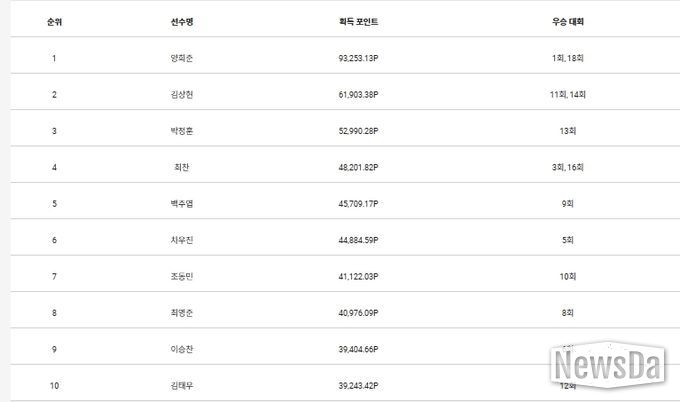Click the 52,990.28P points value
Viewport: 680px width, 402px height.
pos(359,131)
